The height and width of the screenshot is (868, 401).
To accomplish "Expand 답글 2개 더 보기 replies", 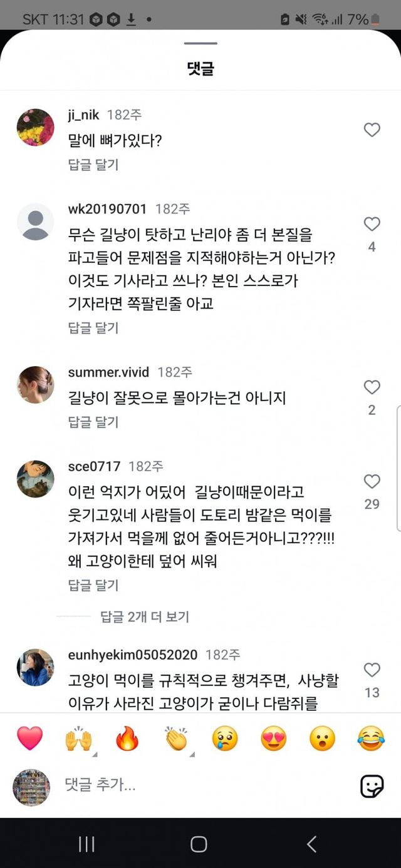I will pyautogui.click(x=145, y=616).
